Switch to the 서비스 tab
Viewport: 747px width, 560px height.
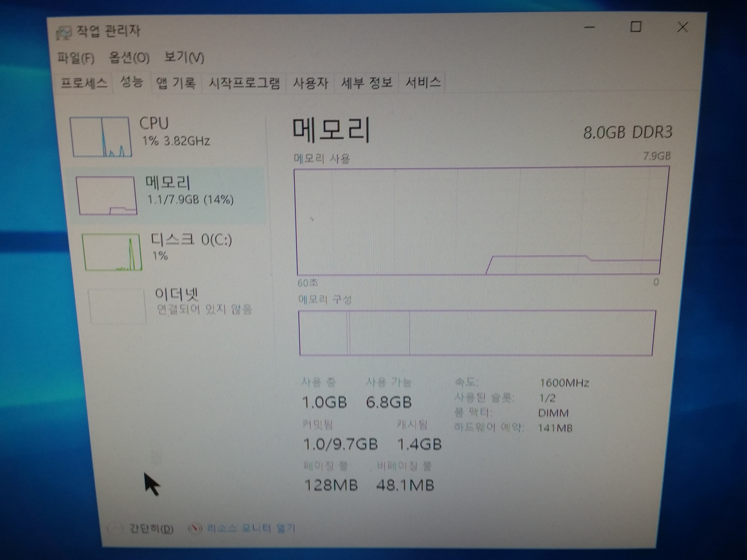(x=423, y=82)
